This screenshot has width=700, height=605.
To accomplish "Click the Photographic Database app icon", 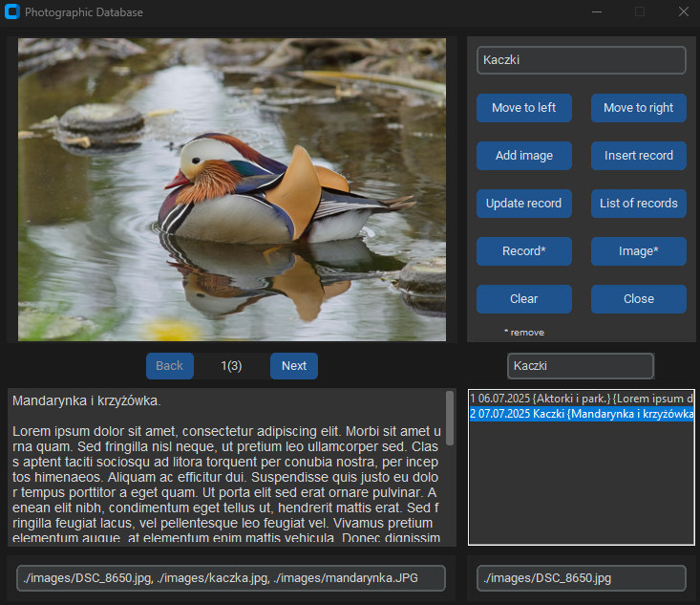I will pos(12,12).
